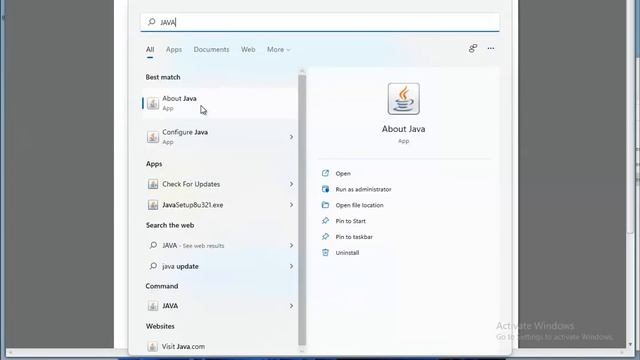Click the Configure Java result text

[185, 132]
